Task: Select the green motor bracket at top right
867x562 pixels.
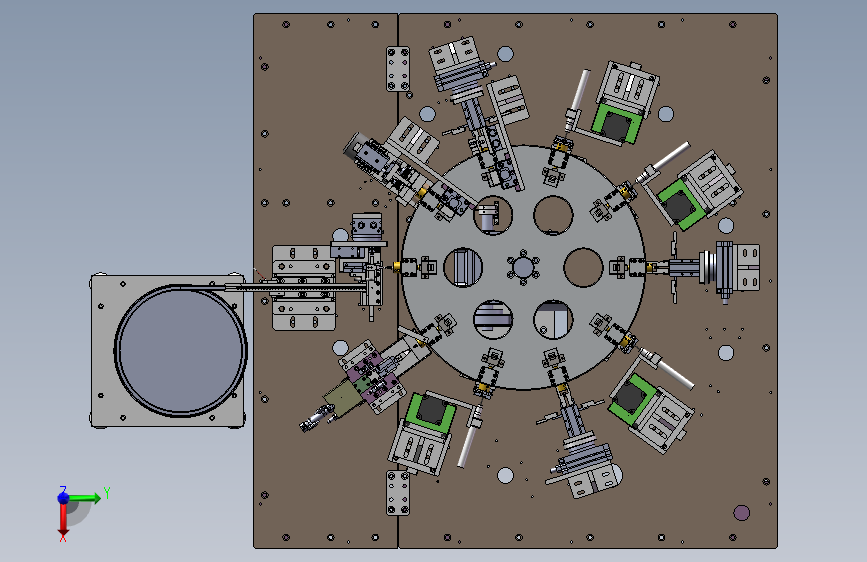Action: 616,124
